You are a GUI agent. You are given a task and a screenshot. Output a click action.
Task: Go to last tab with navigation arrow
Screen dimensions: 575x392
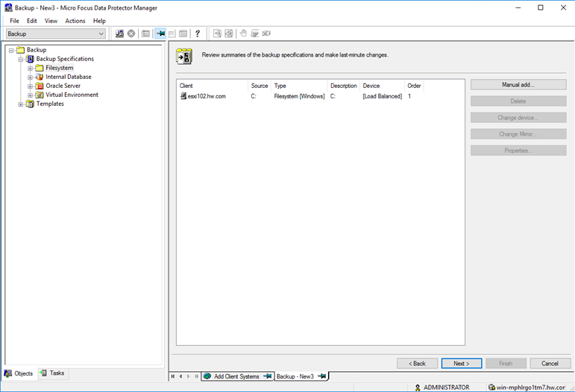coord(197,376)
